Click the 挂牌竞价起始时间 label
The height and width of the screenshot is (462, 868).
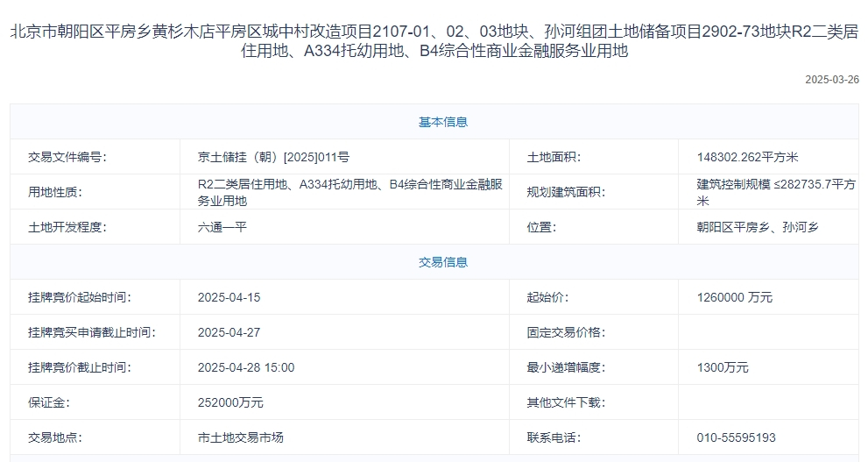pyautogui.click(x=80, y=297)
